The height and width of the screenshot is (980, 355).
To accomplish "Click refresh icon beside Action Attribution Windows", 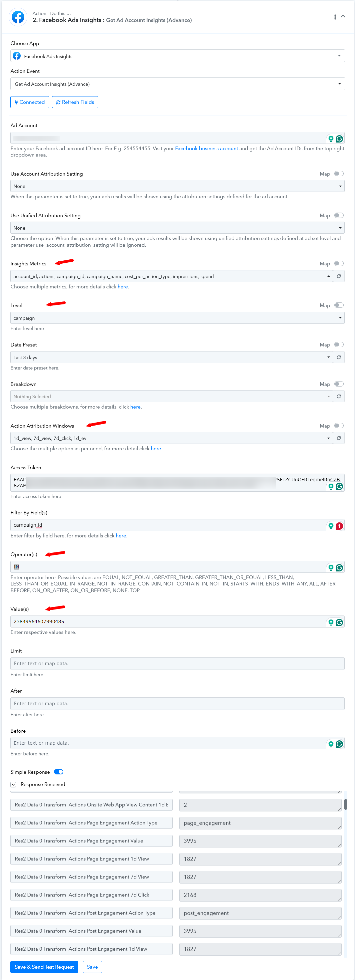I will 339,438.
